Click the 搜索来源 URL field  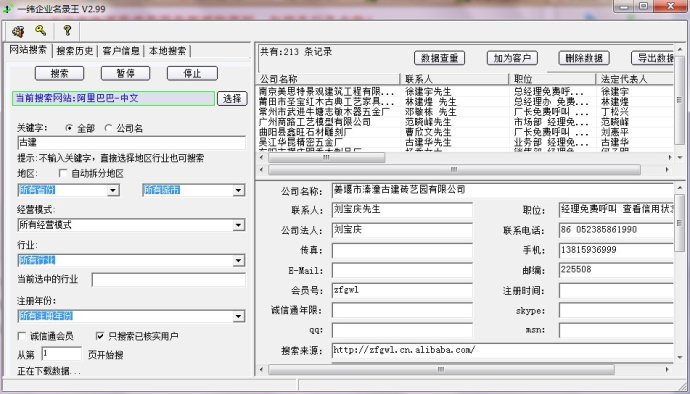pos(503,350)
